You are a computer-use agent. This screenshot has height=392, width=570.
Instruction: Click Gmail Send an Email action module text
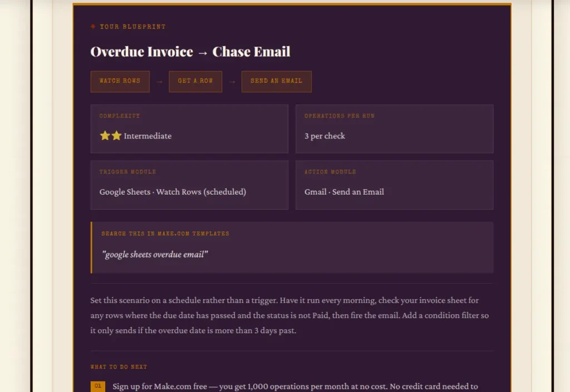click(344, 192)
